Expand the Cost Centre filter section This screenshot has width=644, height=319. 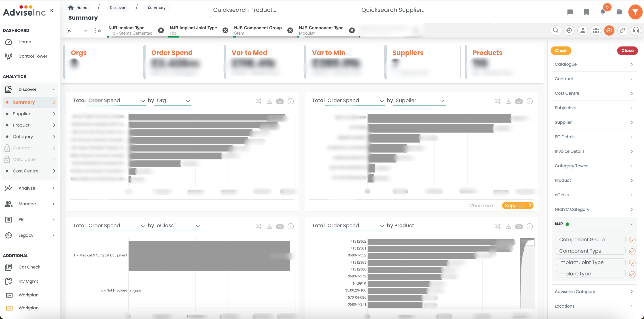point(594,93)
